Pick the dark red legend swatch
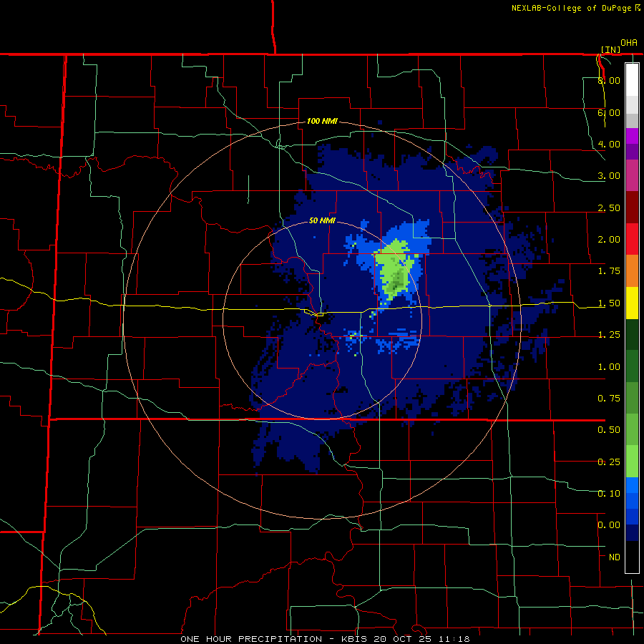644x644 pixels. (632, 208)
